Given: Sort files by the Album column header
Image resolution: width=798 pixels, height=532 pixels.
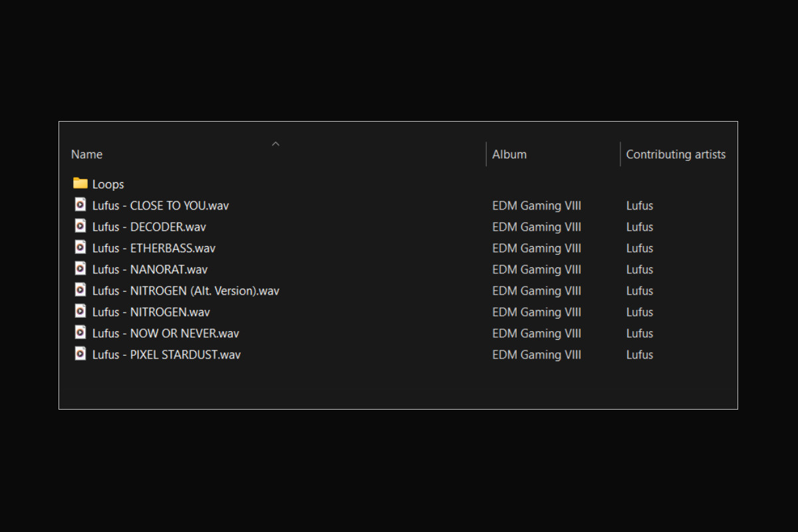Looking at the screenshot, I should pos(509,154).
